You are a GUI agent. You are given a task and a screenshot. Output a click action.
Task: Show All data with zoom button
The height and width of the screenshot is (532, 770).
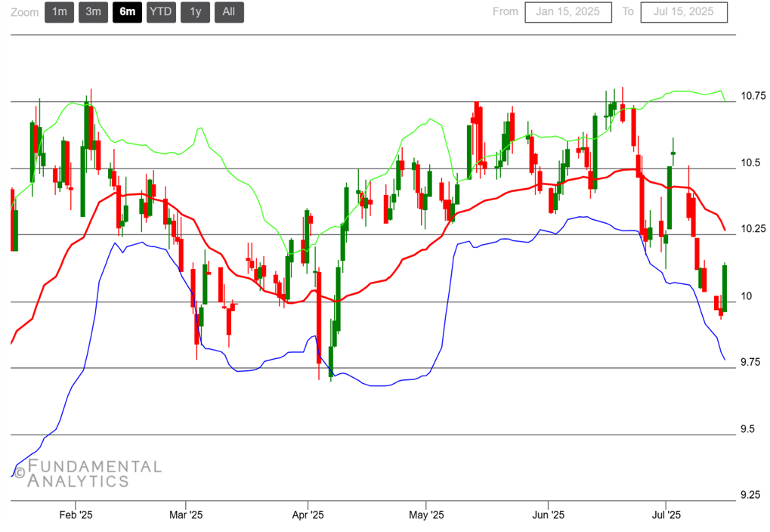pos(228,12)
